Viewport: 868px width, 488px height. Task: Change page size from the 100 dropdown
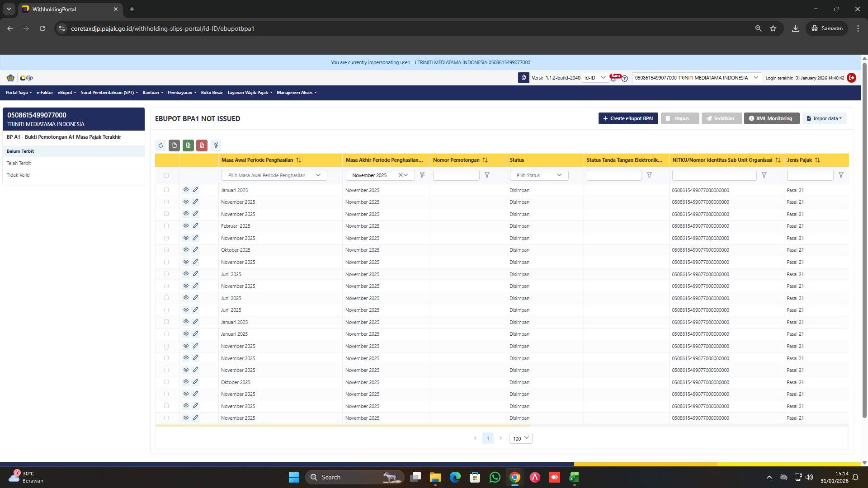520,438
